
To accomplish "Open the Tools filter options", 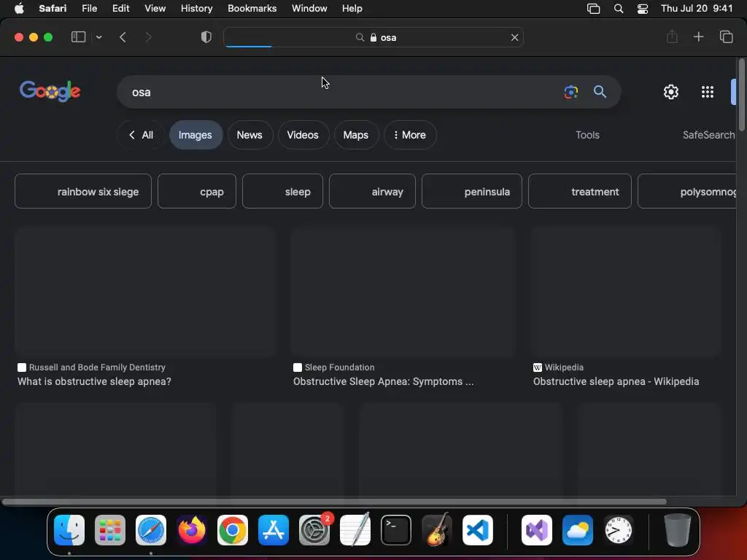I will [x=587, y=135].
